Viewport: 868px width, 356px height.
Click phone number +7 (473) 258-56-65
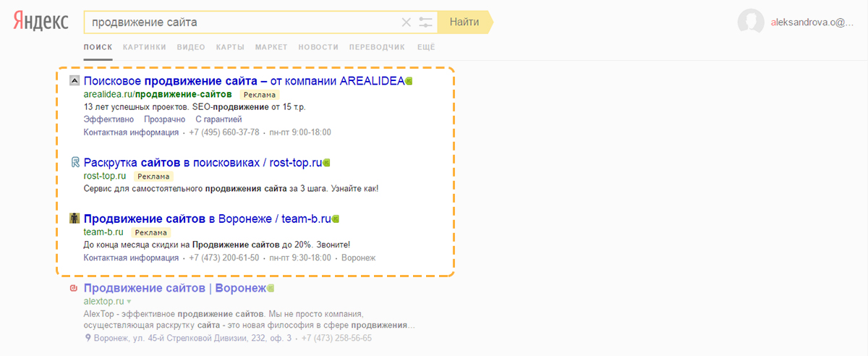336,338
